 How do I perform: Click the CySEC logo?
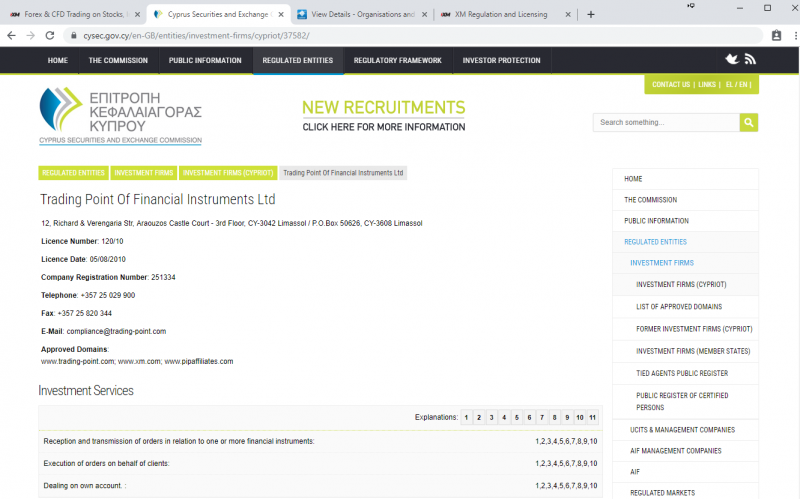coord(121,116)
